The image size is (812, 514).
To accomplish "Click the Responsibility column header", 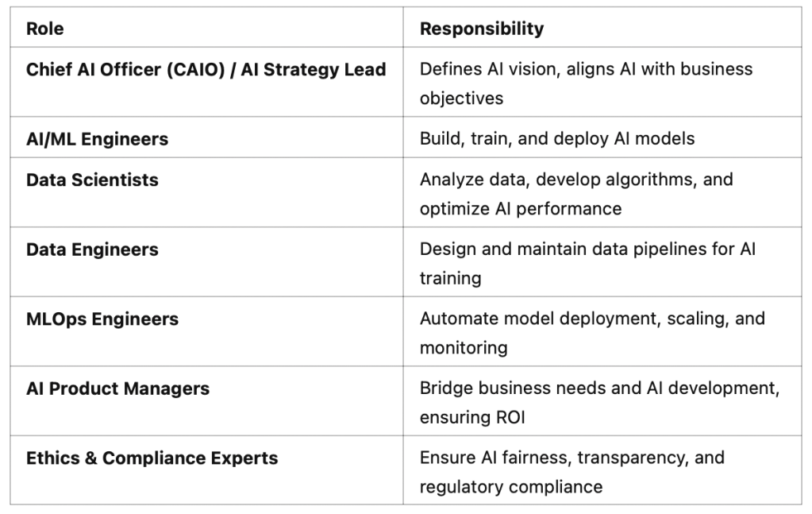I will 482,29.
